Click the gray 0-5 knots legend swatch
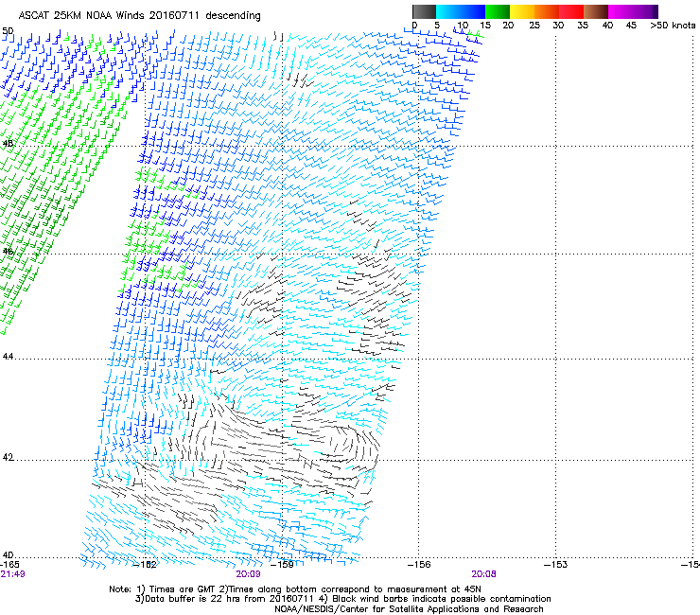 (x=424, y=11)
